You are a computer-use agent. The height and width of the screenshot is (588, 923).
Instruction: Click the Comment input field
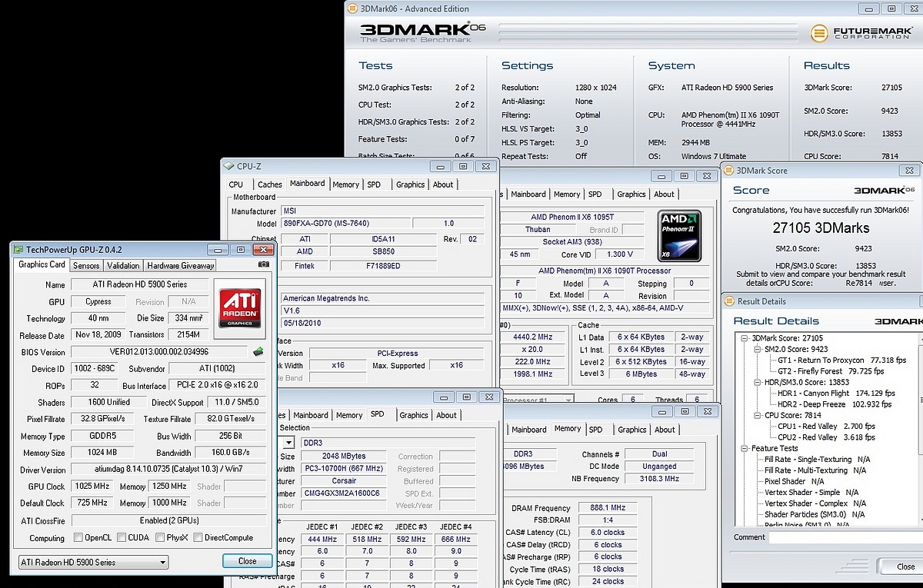point(842,537)
